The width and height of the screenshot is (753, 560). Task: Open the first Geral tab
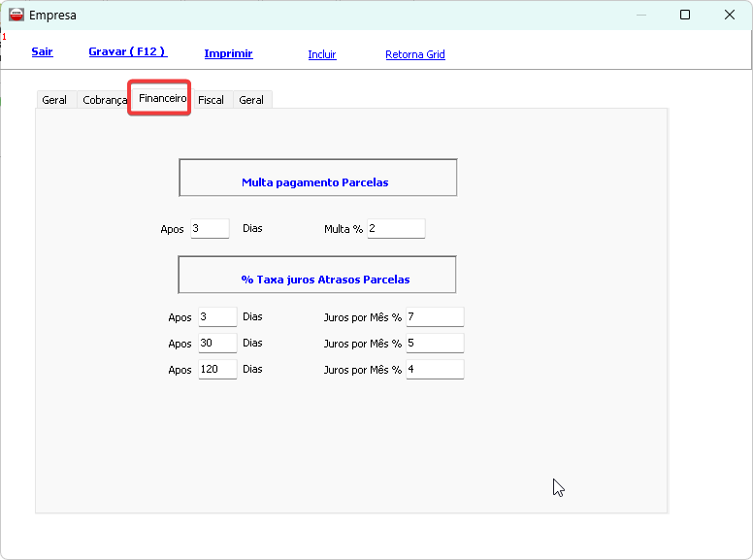tap(55, 100)
